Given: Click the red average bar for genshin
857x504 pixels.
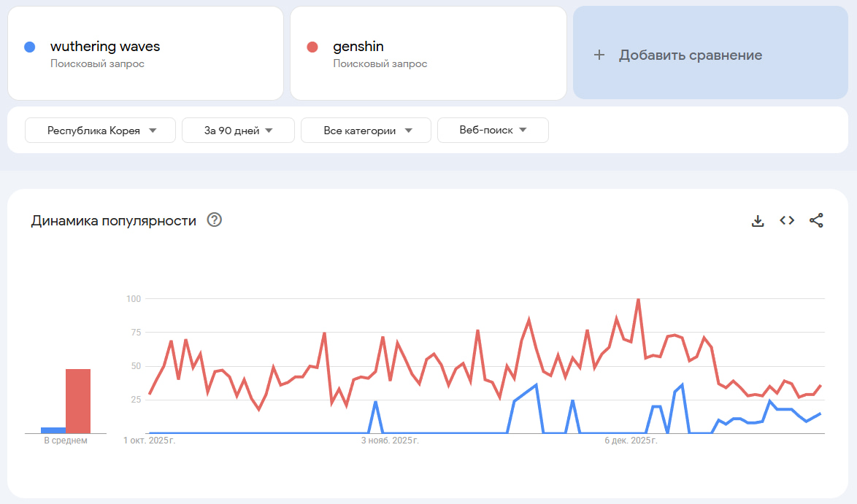Looking at the screenshot, I should point(78,401).
